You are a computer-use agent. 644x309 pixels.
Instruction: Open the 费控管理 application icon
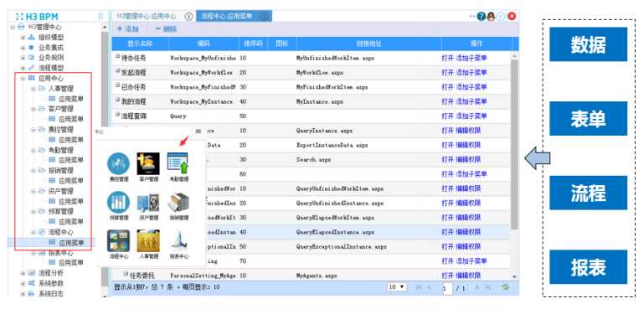pos(118,164)
